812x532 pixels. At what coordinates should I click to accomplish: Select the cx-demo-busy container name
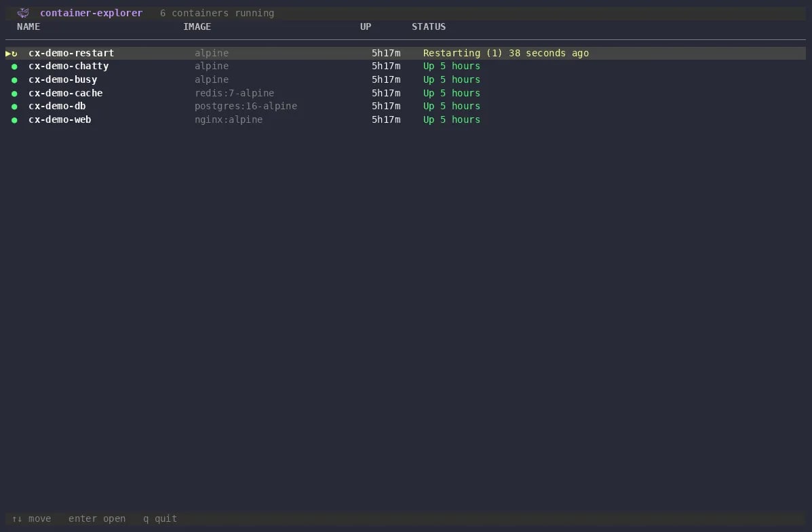click(x=62, y=79)
